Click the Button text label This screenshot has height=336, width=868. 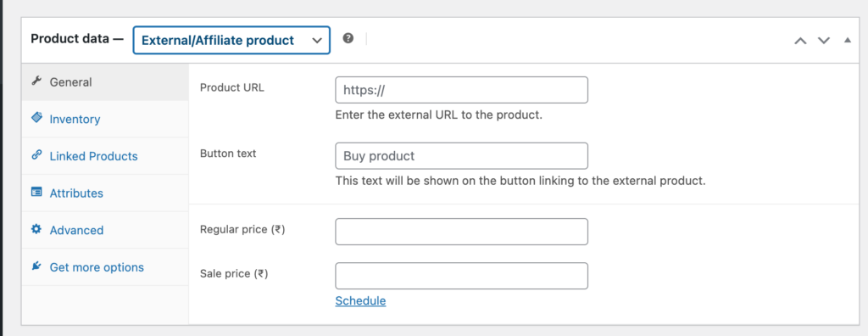click(x=228, y=154)
